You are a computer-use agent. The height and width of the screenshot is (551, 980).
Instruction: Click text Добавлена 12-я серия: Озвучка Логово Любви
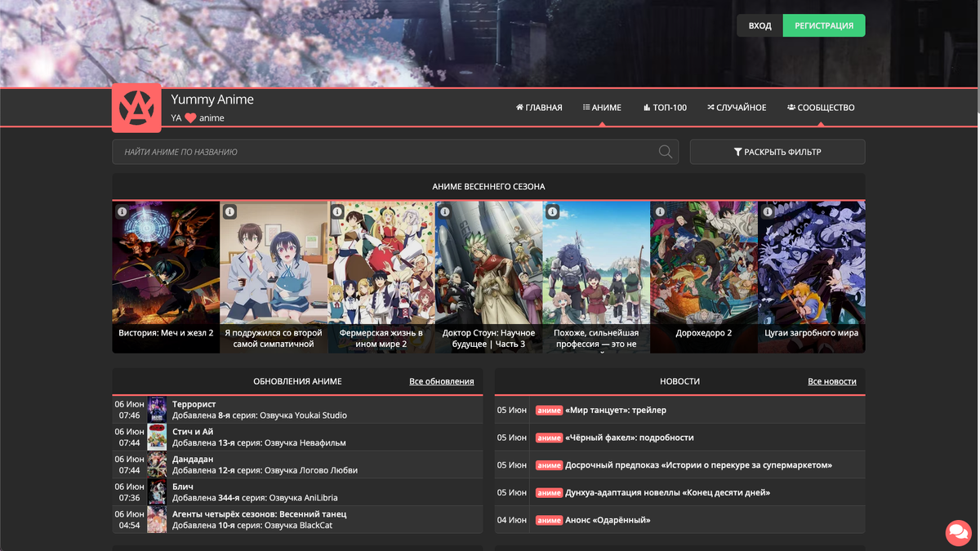pos(265,470)
